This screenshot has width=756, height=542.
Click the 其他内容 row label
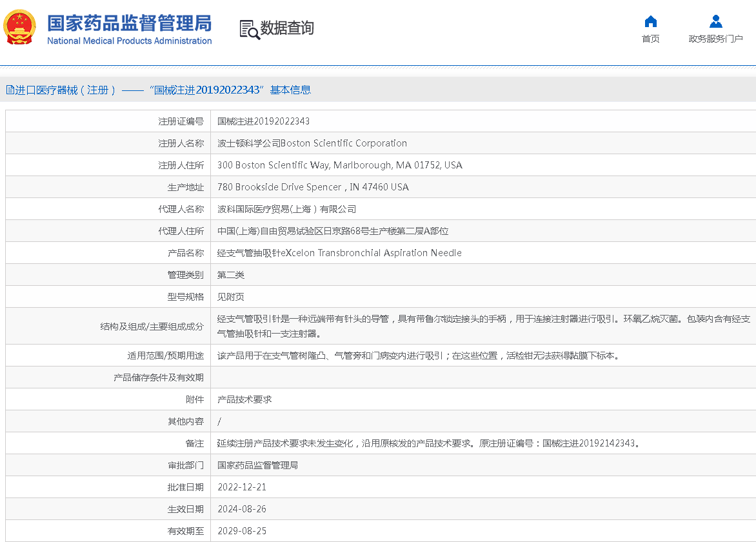[186, 421]
